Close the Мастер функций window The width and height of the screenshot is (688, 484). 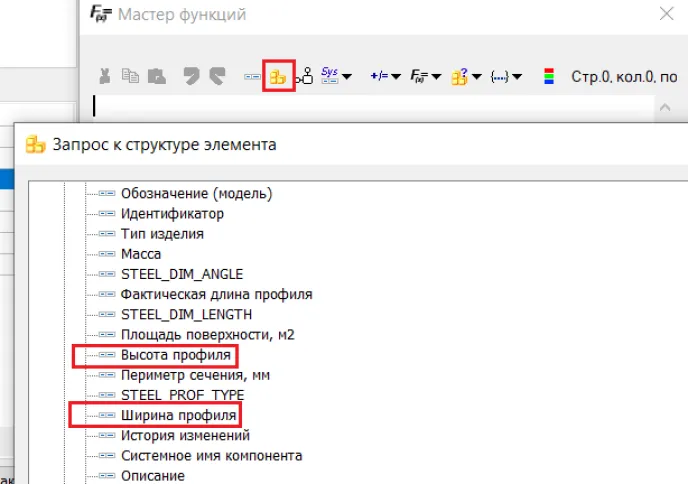(x=666, y=14)
